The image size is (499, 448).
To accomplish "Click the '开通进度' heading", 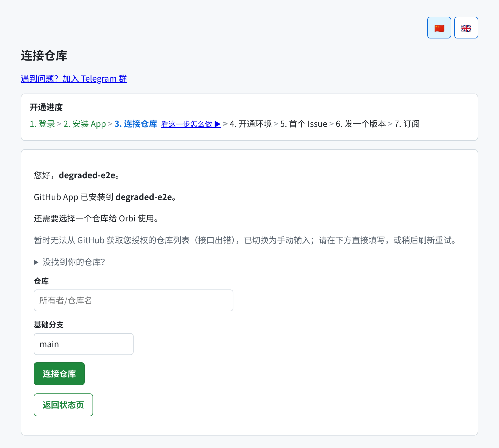I will coord(46,107).
